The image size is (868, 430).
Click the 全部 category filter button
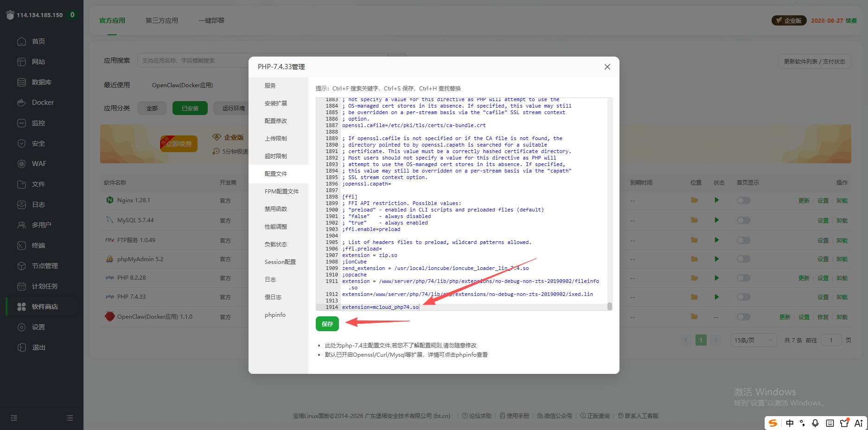pyautogui.click(x=152, y=108)
